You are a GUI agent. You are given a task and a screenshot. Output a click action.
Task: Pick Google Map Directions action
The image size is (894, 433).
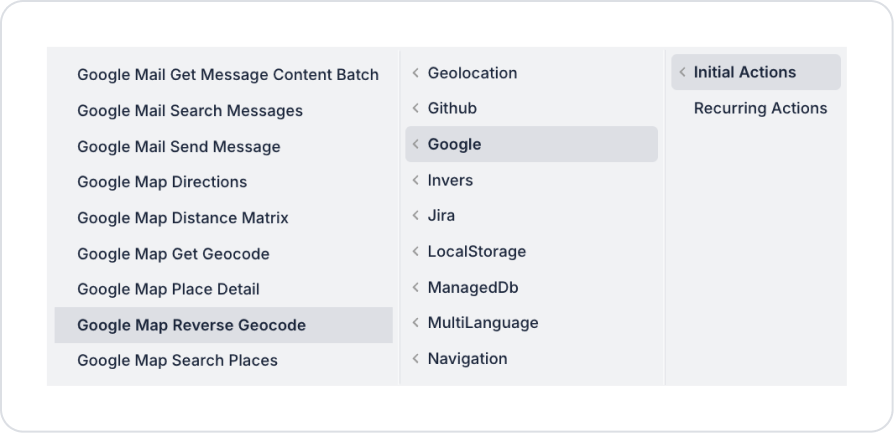pos(162,182)
